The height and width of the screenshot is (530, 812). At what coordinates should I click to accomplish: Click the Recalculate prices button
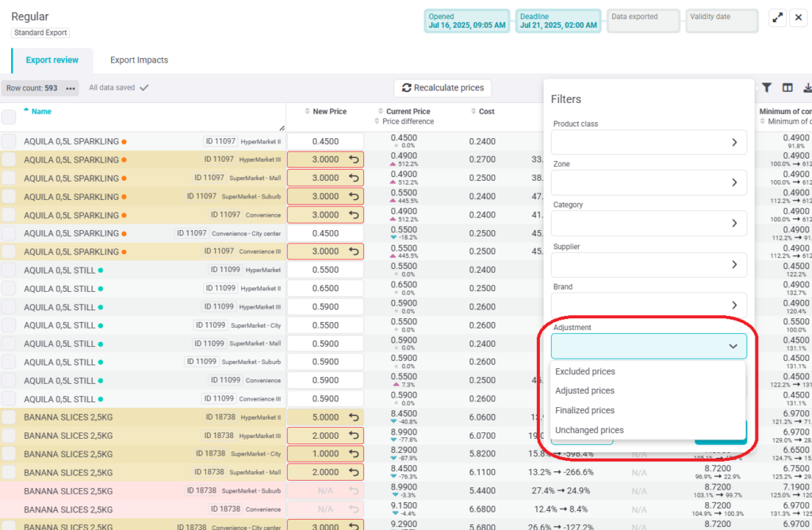click(x=442, y=88)
